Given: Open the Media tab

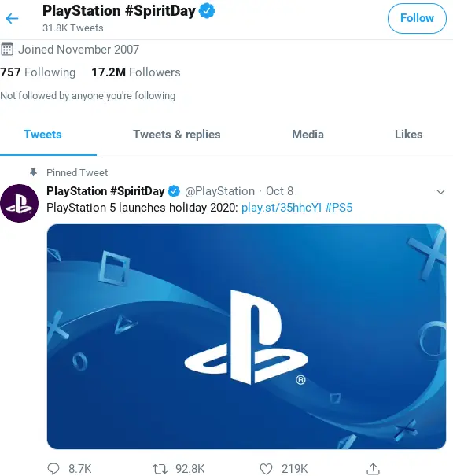Looking at the screenshot, I should coord(308,135).
